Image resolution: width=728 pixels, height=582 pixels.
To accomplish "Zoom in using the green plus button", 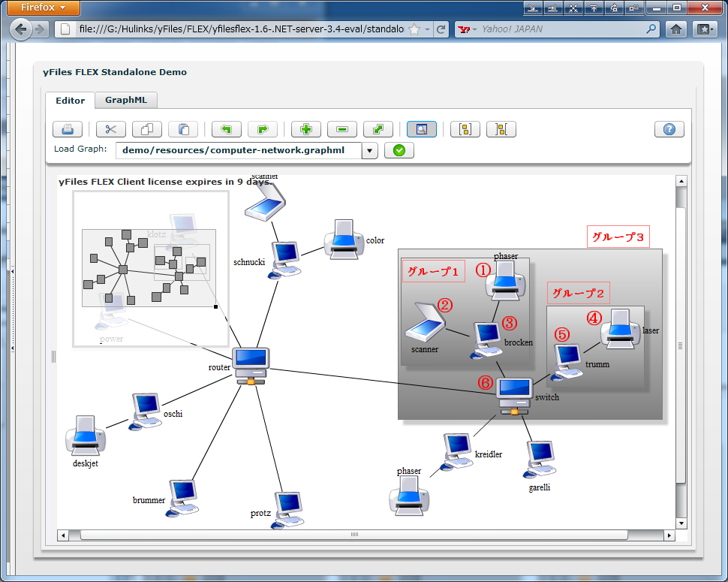I will (x=305, y=129).
